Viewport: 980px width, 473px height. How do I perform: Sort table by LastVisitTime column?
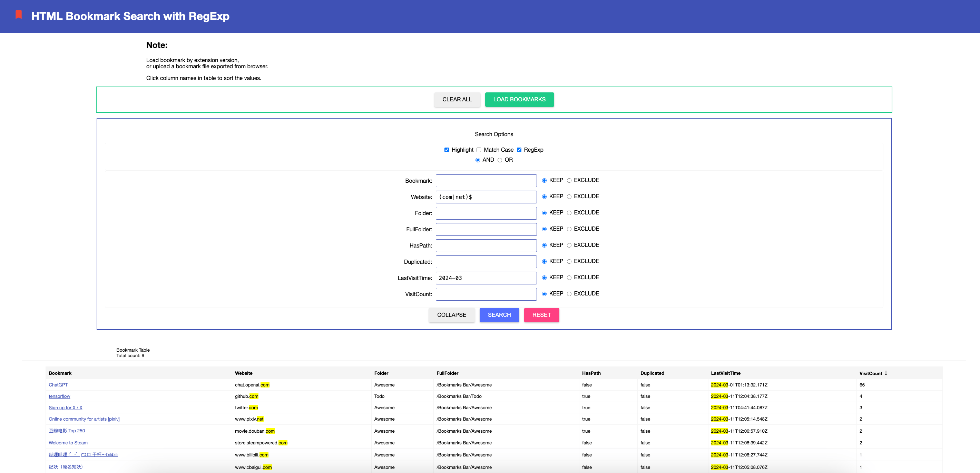point(725,373)
